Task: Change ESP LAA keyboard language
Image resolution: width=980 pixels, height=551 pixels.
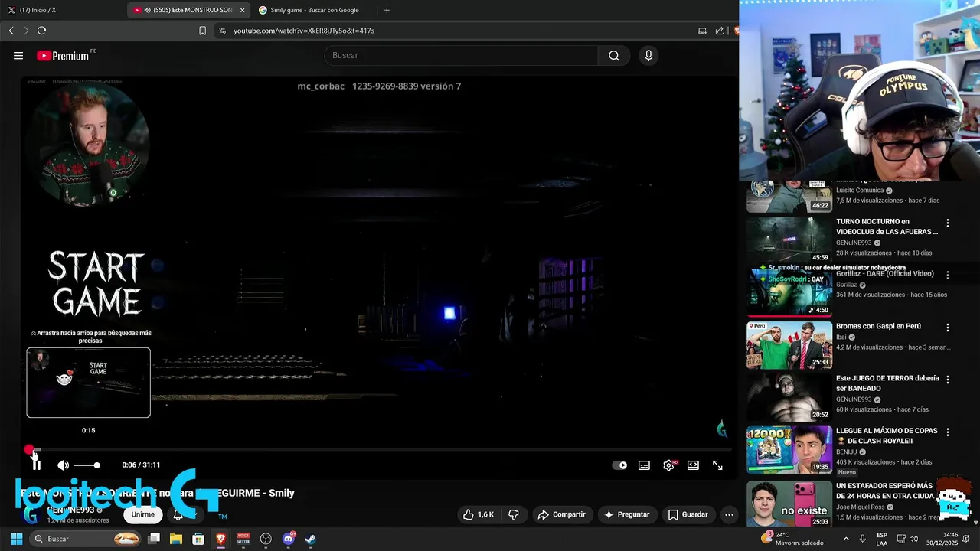Action: point(882,539)
